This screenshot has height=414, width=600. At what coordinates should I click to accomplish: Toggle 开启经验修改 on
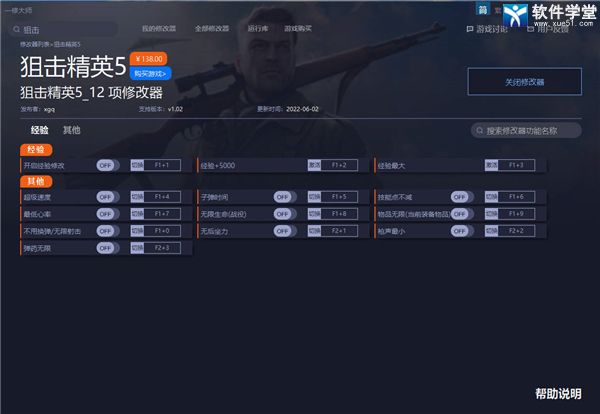pyautogui.click(x=107, y=165)
